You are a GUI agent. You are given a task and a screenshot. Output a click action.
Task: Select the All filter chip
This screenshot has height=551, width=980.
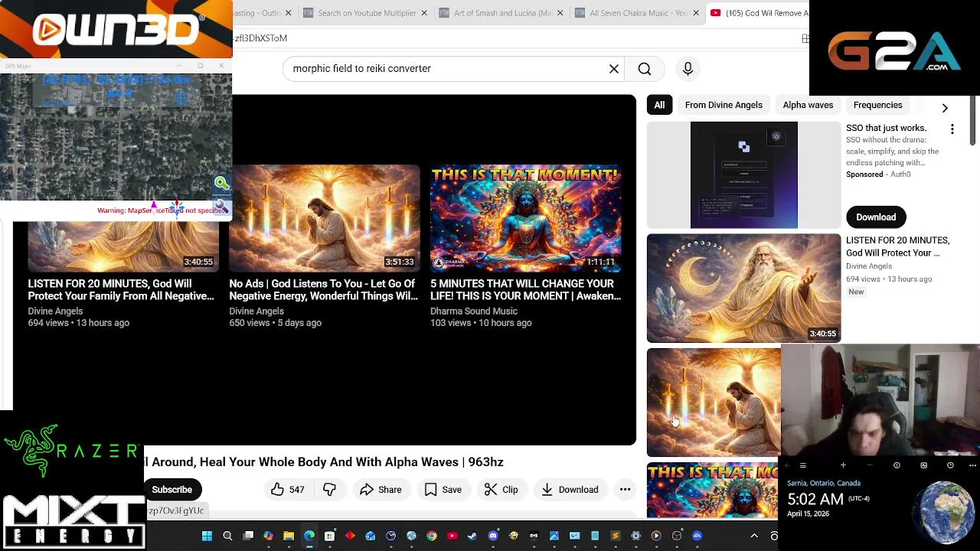point(659,105)
